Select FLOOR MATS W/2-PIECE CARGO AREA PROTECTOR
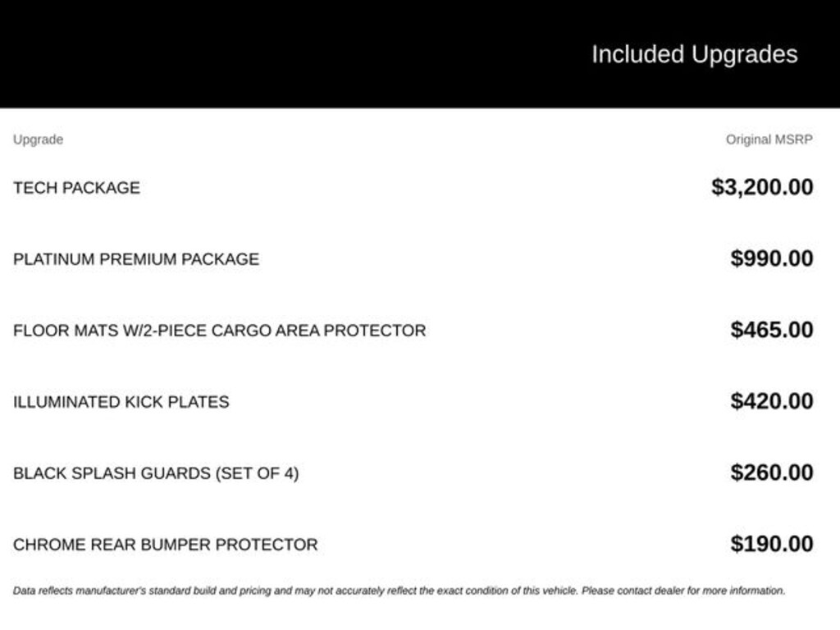 point(220,331)
